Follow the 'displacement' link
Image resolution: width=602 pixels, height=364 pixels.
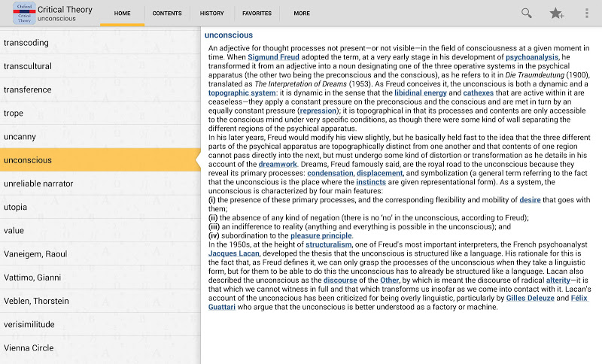click(x=380, y=174)
